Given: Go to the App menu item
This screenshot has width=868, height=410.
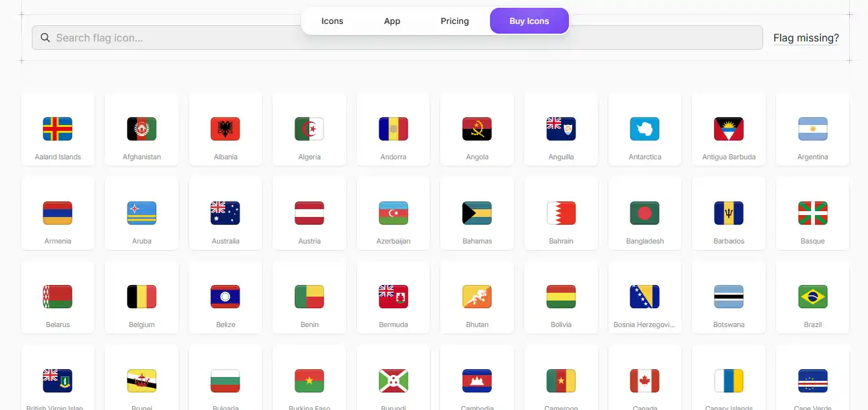Looking at the screenshot, I should pos(392,21).
